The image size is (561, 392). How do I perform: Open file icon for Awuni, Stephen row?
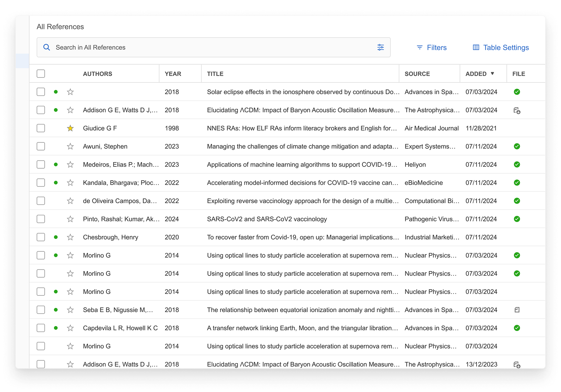click(517, 146)
